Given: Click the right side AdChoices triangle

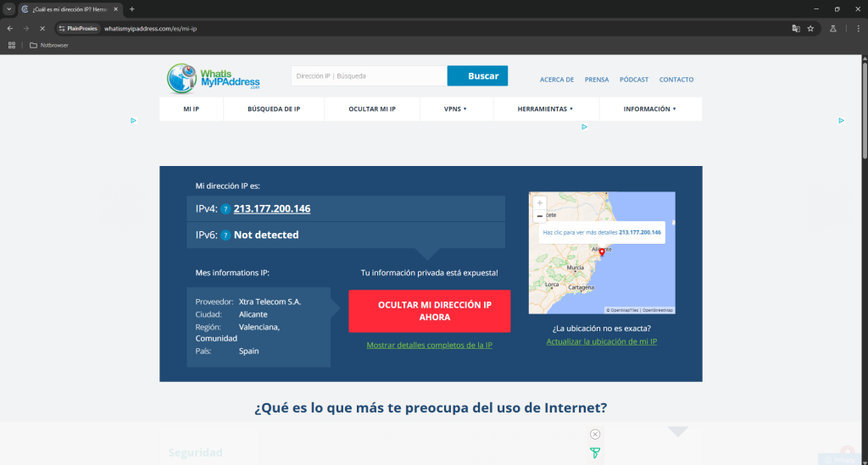Looking at the screenshot, I should [842, 120].
